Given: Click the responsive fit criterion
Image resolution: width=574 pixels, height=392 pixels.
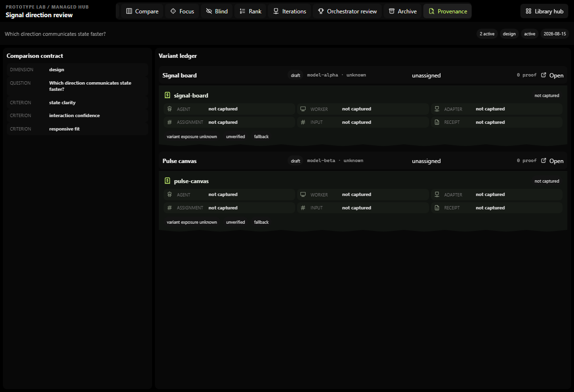Looking at the screenshot, I should pyautogui.click(x=77, y=129).
